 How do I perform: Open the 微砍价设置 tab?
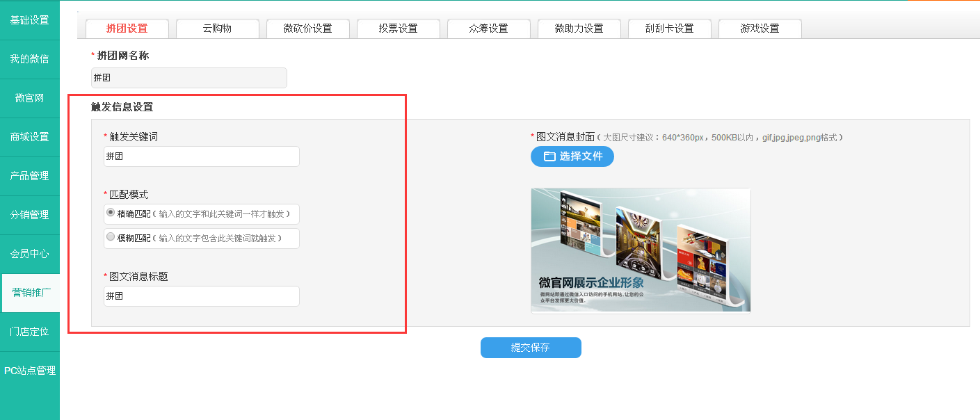(x=307, y=29)
